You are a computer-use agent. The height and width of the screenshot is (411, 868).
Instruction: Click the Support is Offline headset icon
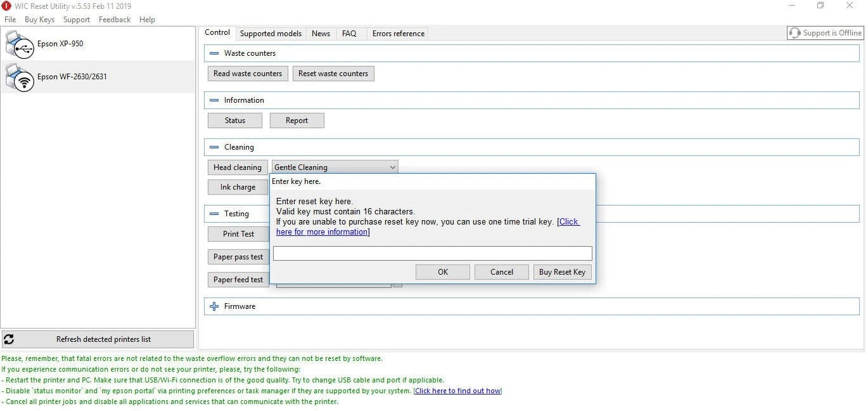point(795,33)
